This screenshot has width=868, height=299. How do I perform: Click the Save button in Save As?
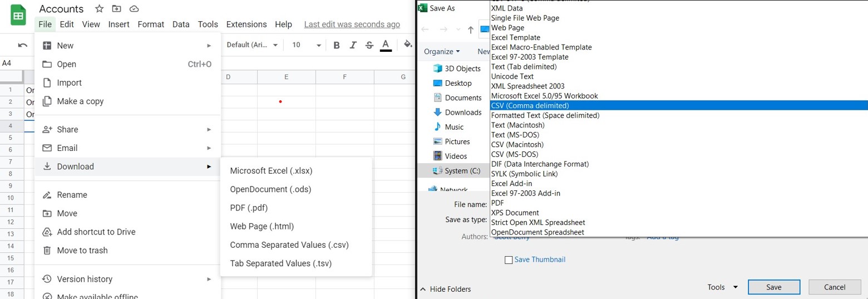coord(774,287)
